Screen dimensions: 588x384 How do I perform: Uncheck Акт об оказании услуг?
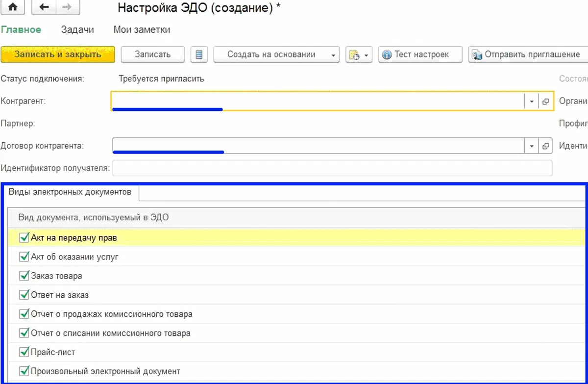pyautogui.click(x=24, y=256)
